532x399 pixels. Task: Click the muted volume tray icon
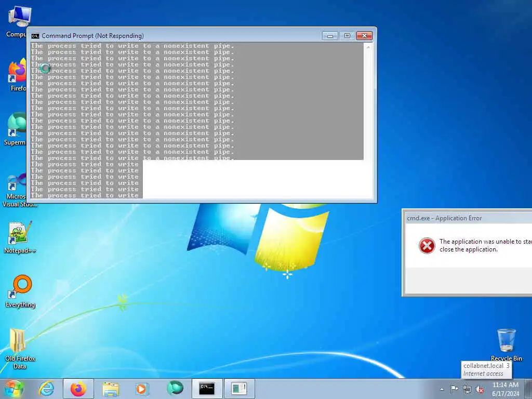click(x=480, y=390)
